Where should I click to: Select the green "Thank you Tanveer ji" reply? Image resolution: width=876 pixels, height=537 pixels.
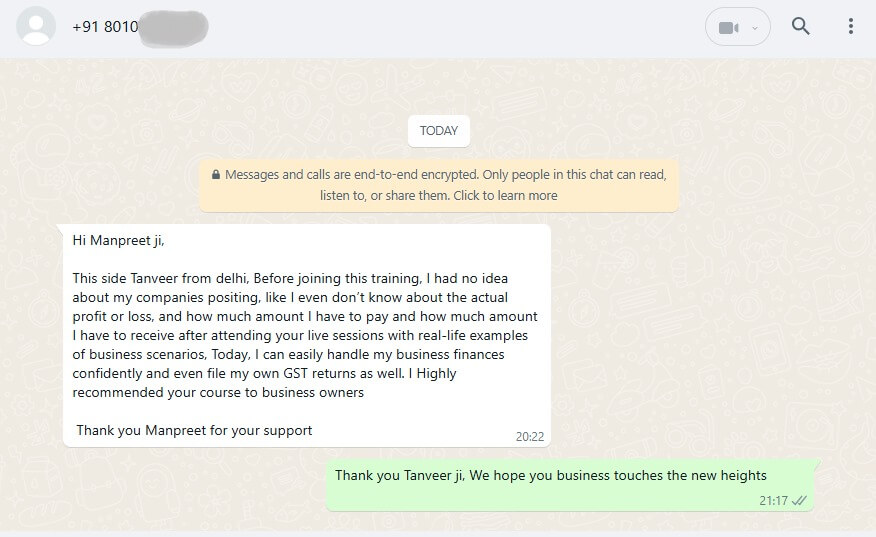point(571,485)
